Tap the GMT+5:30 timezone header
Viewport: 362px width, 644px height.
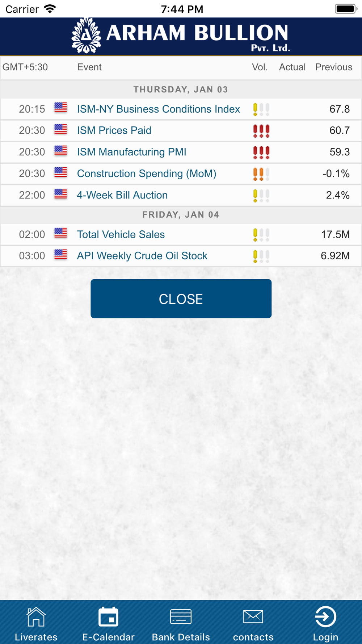[x=25, y=67]
